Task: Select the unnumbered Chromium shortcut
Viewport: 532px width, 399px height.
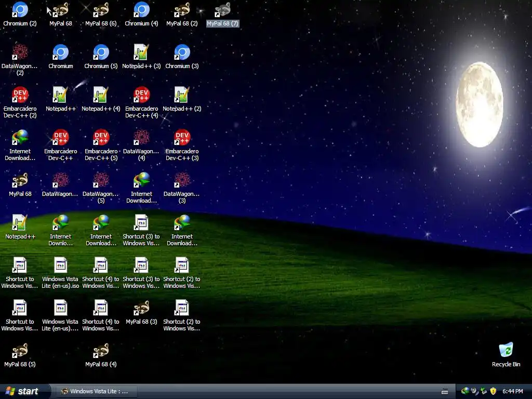Action: coord(60,57)
